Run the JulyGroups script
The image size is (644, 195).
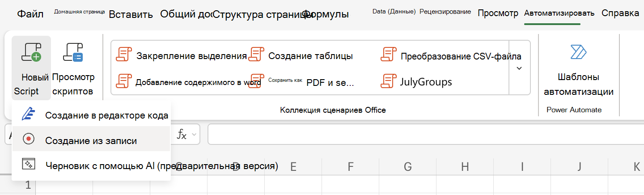[416, 82]
